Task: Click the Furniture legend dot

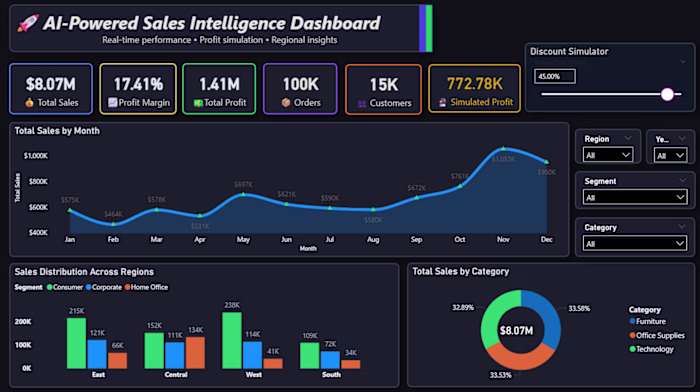Action: [632, 321]
